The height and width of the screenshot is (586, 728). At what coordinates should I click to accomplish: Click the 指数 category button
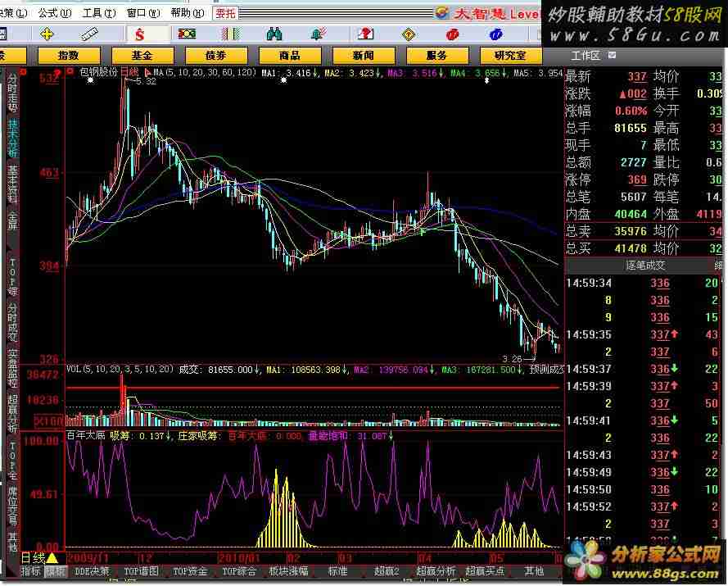(x=69, y=56)
